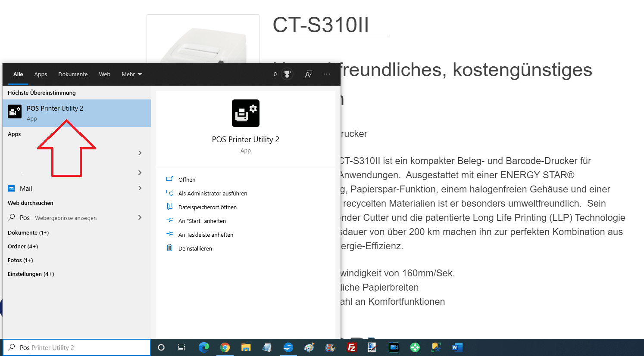Viewport: 644px width, 356px height.
Task: Switch to the Apps search tab
Action: coord(41,74)
